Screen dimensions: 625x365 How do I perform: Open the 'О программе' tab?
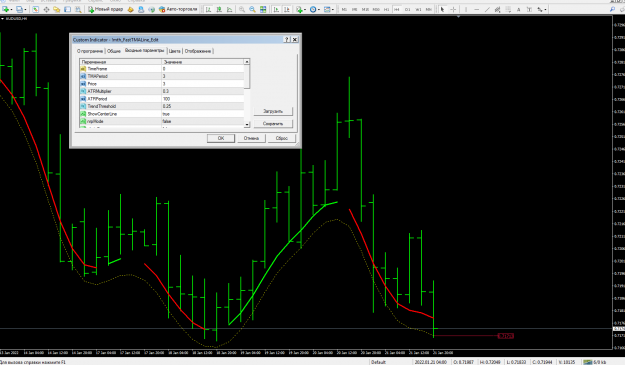[x=90, y=51]
